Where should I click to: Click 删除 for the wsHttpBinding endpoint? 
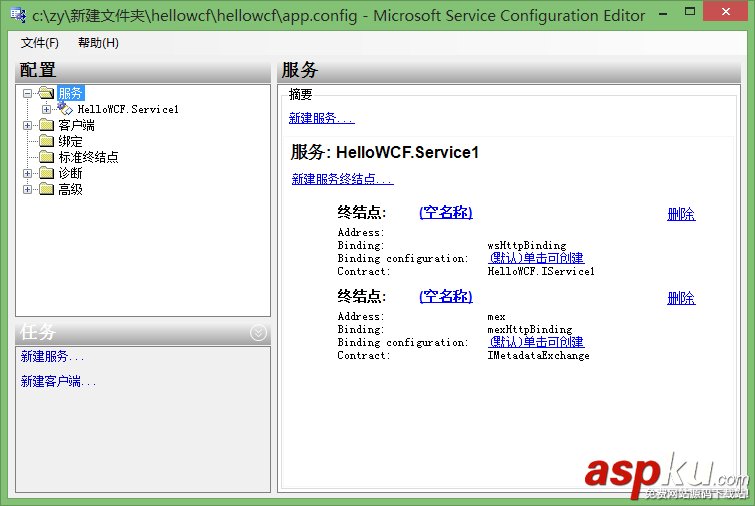pyautogui.click(x=681, y=214)
